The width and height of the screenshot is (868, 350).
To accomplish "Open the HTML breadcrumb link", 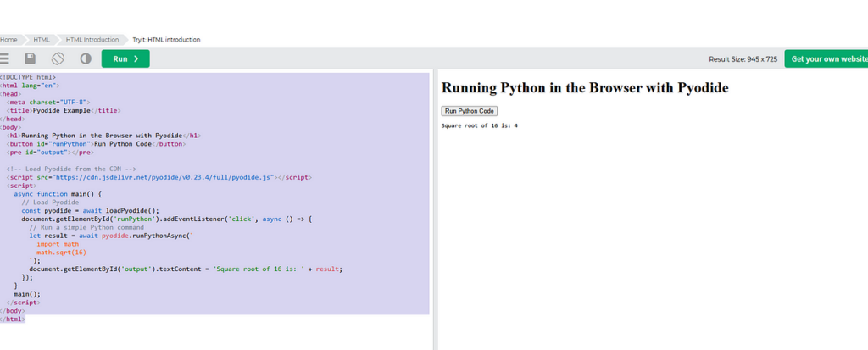I will [x=42, y=40].
